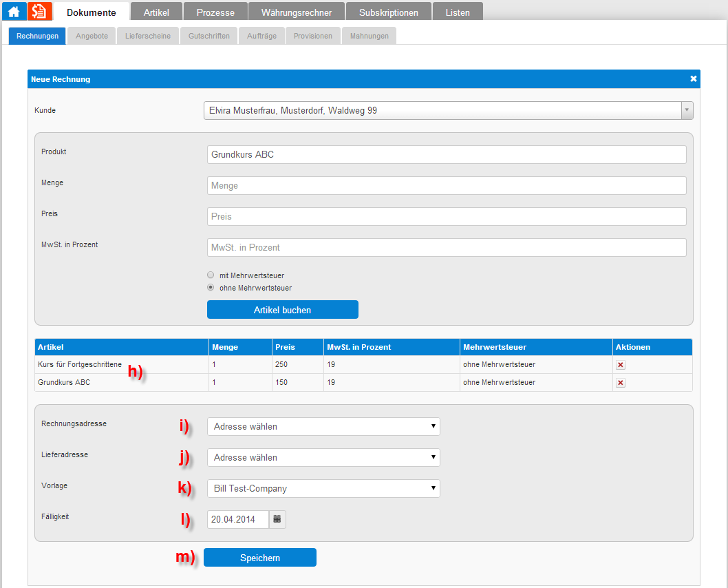Expand the Kunde dropdown arrow
The height and width of the screenshot is (588, 728).
pos(687,111)
